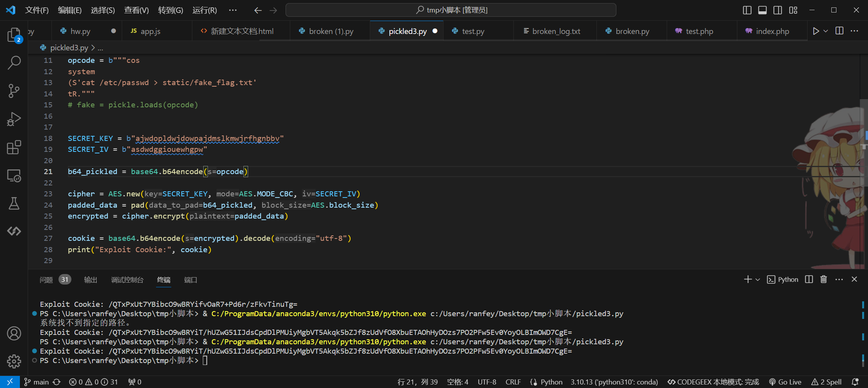Open the Explorer view in activity bar
The image size is (868, 388).
pos(14,35)
